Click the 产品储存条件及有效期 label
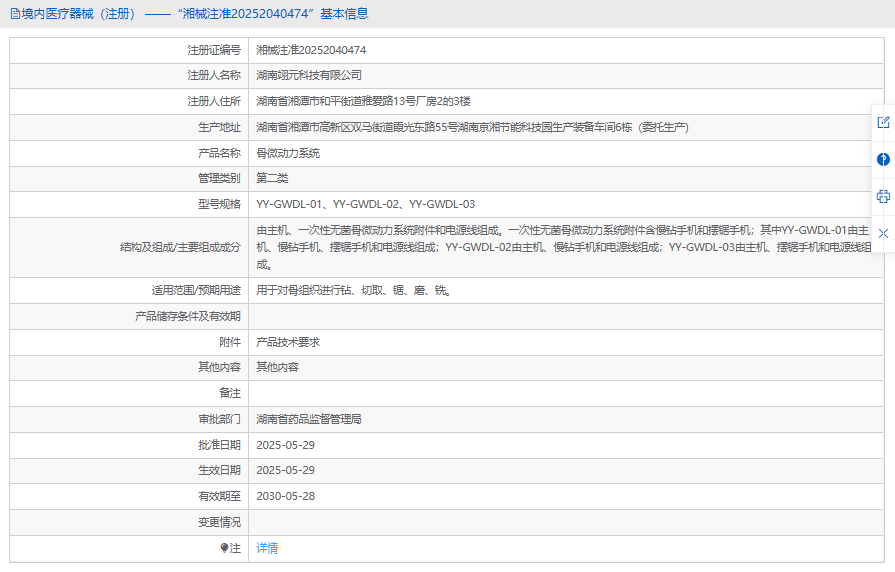 point(188,316)
